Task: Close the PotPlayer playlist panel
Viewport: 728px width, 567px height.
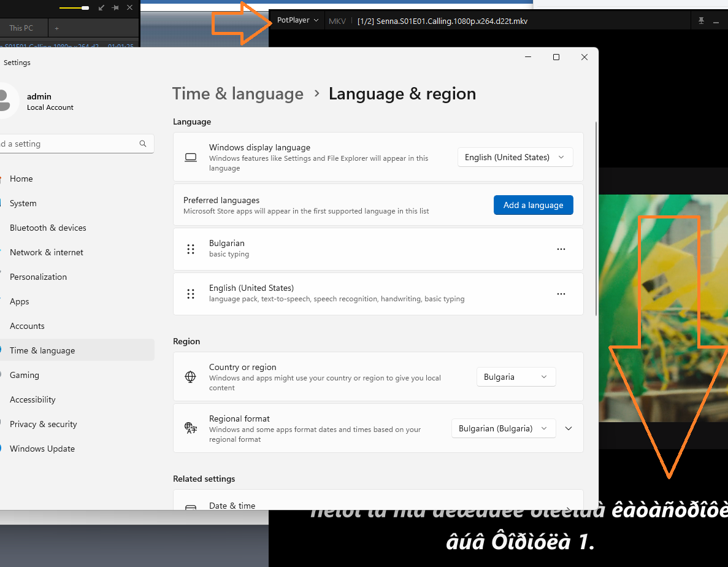Action: pyautogui.click(x=129, y=8)
